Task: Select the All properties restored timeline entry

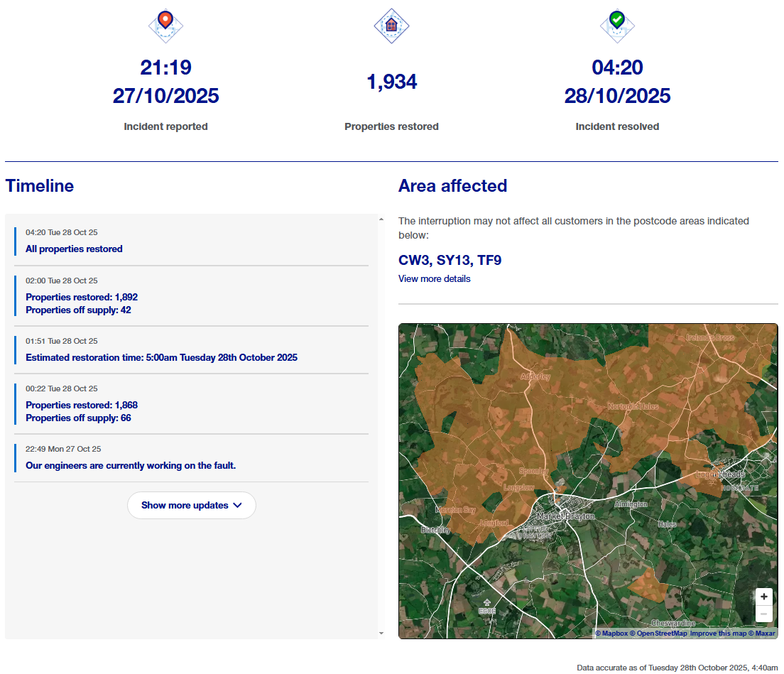Action: pyautogui.click(x=74, y=249)
